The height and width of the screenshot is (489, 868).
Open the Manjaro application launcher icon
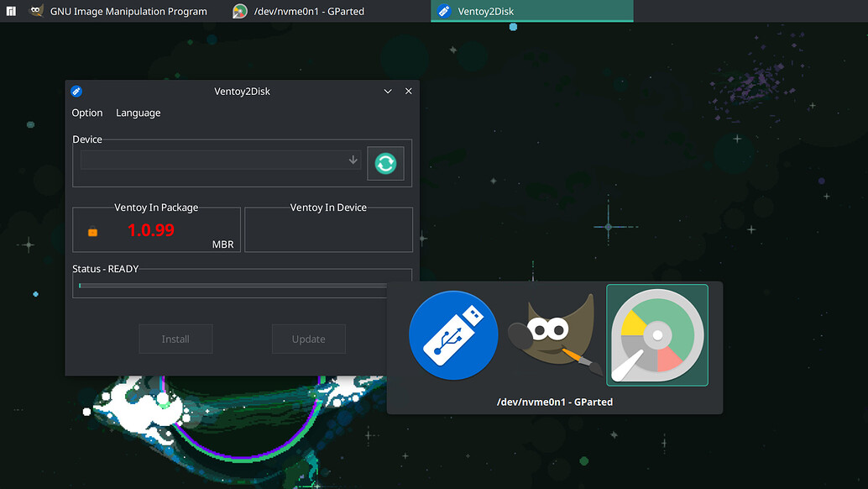coord(11,11)
